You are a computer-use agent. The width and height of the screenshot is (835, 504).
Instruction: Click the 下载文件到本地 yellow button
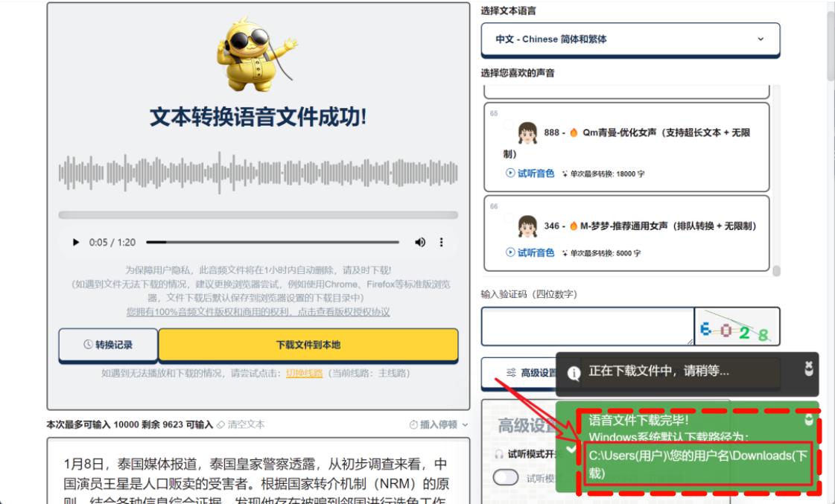pyautogui.click(x=308, y=345)
